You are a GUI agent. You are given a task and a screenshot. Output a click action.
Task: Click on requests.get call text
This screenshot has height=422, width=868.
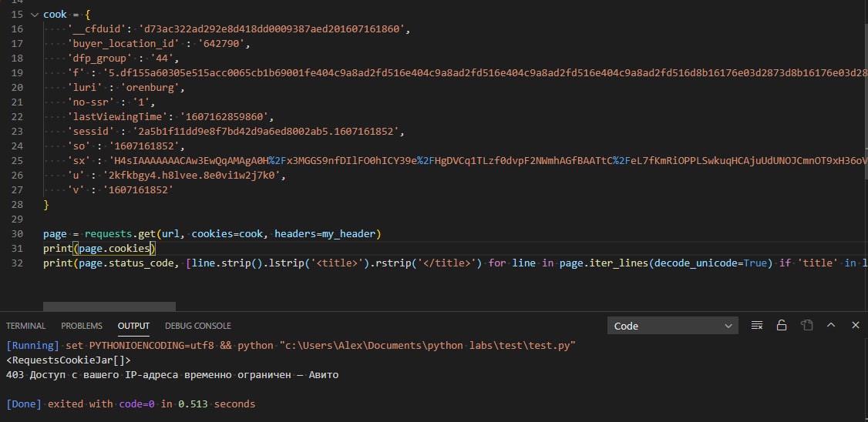click(x=121, y=234)
